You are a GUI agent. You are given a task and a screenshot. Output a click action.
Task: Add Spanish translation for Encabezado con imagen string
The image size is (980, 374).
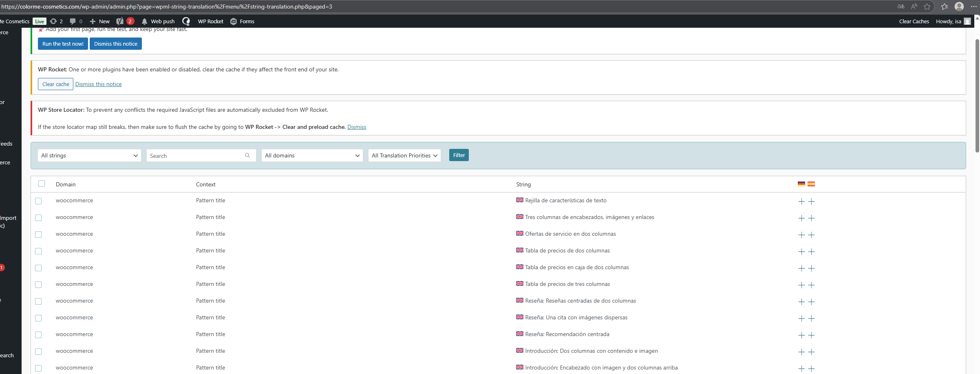click(811, 369)
